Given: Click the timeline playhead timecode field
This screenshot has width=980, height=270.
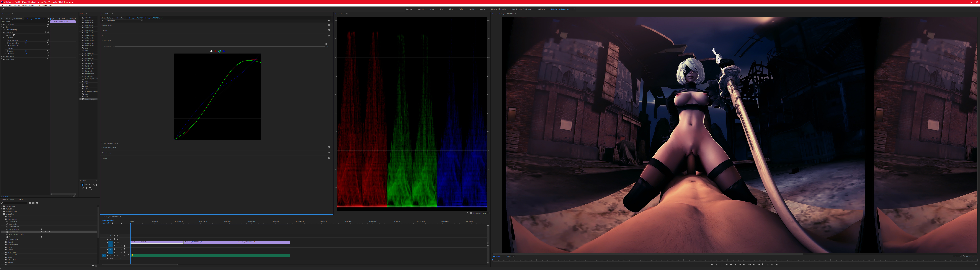Looking at the screenshot, I should (108, 220).
